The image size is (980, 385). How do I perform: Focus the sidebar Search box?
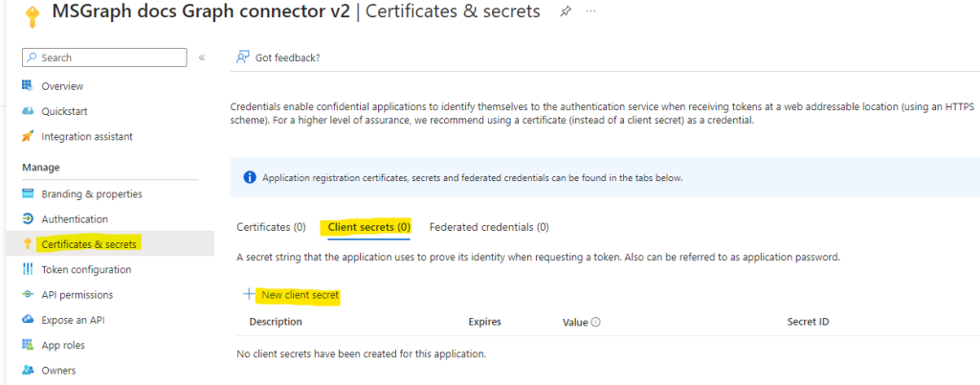(104, 57)
